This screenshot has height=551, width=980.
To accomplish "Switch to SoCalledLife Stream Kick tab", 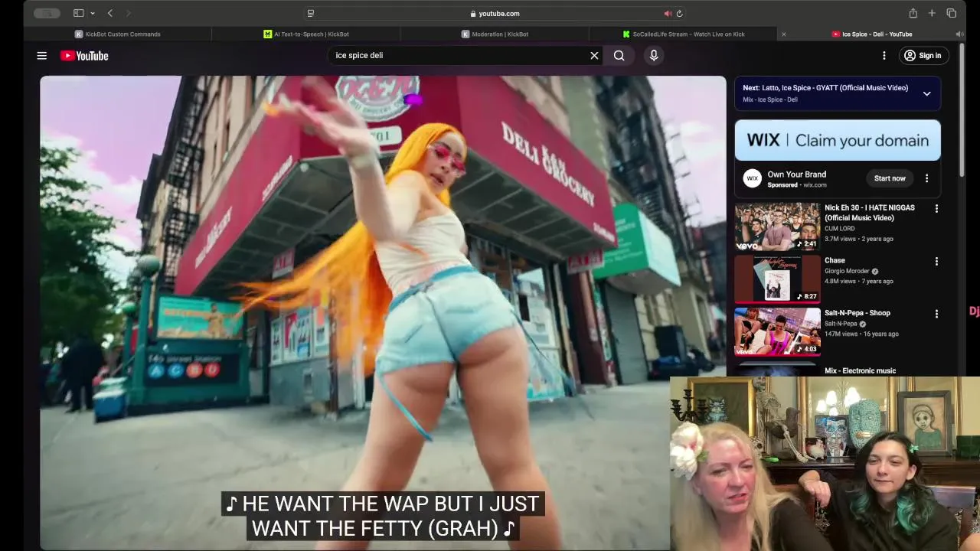I will click(x=684, y=34).
